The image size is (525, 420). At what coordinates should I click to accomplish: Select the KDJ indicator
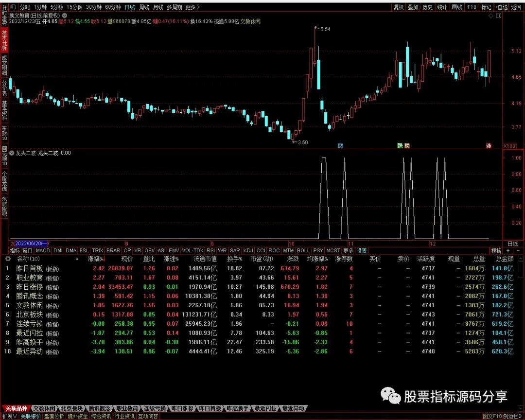pyautogui.click(x=248, y=250)
